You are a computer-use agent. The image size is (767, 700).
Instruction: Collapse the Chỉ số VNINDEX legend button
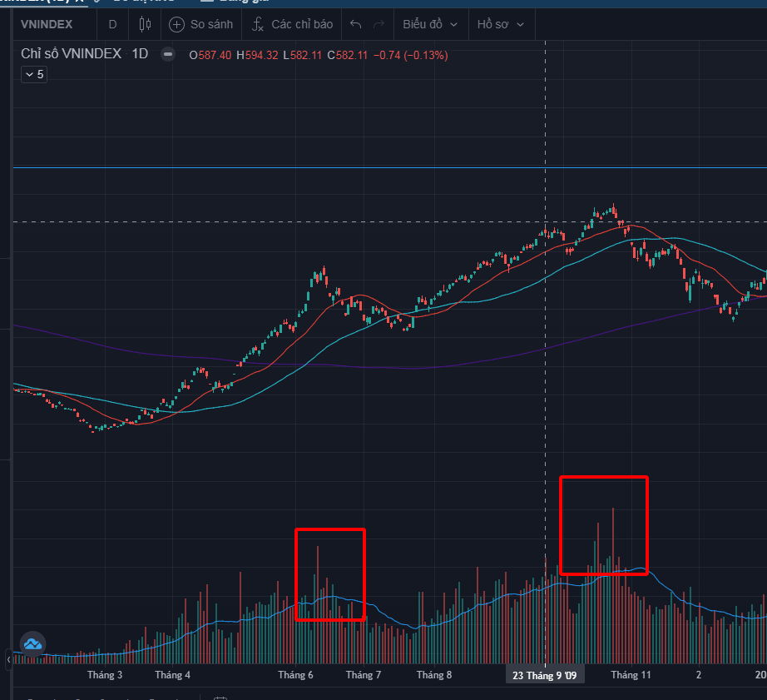[168, 54]
